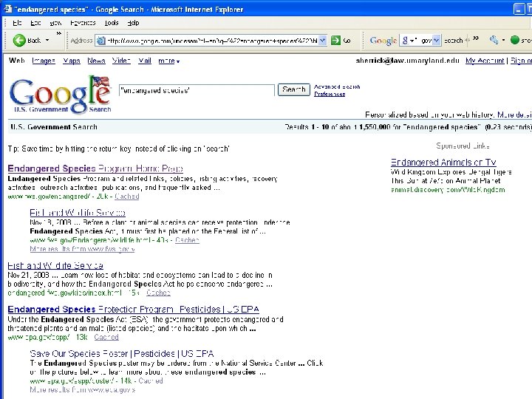Image resolution: width=532 pixels, height=399 pixels.
Task: Open the View menu
Action: (x=55, y=23)
